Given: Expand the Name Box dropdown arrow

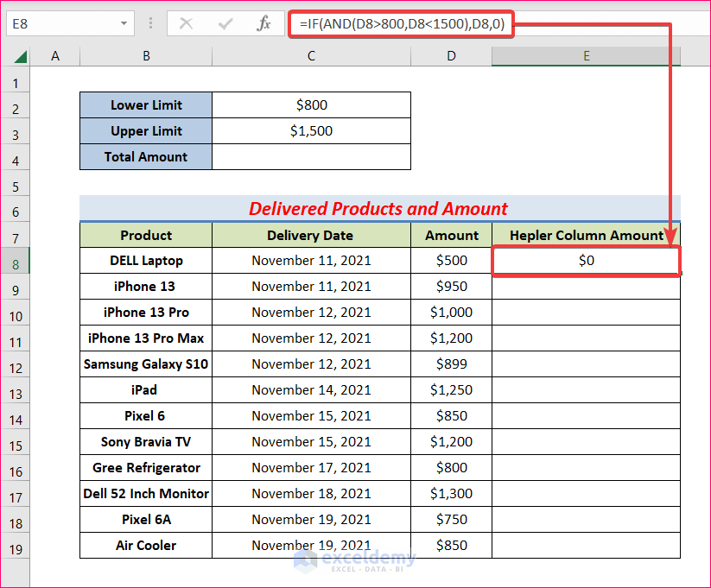Looking at the screenshot, I should point(124,23).
